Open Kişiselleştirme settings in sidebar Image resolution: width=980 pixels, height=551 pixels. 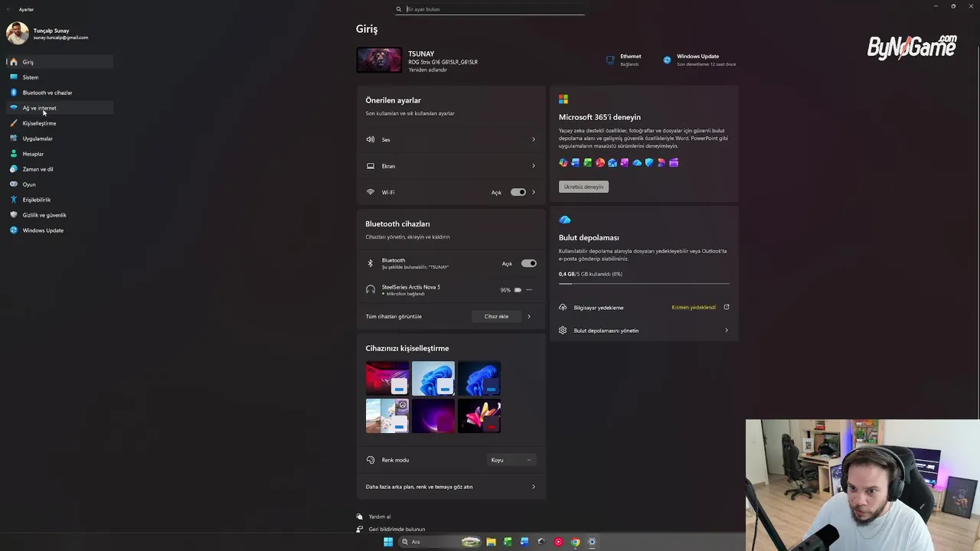coord(60,123)
